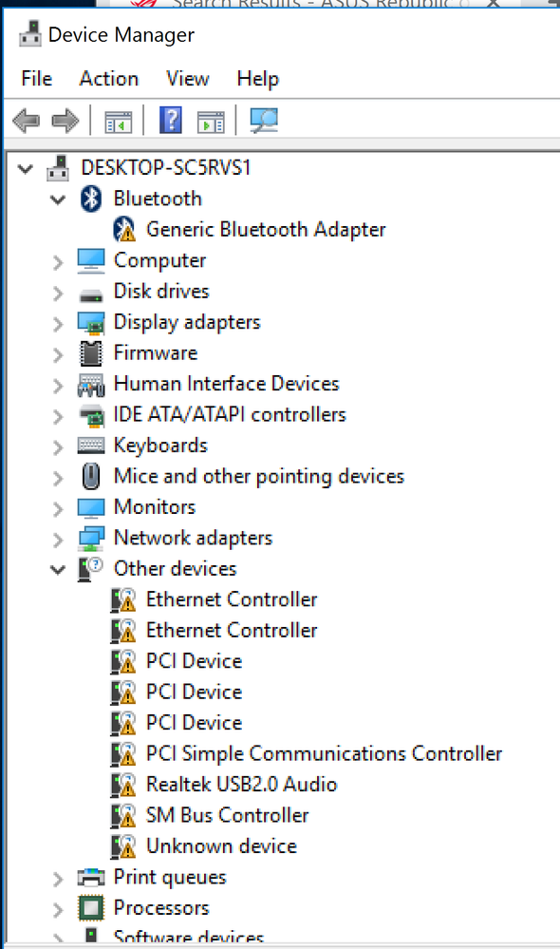Select the Processors chip icon
The width and height of the screenshot is (560, 949).
pos(91,908)
